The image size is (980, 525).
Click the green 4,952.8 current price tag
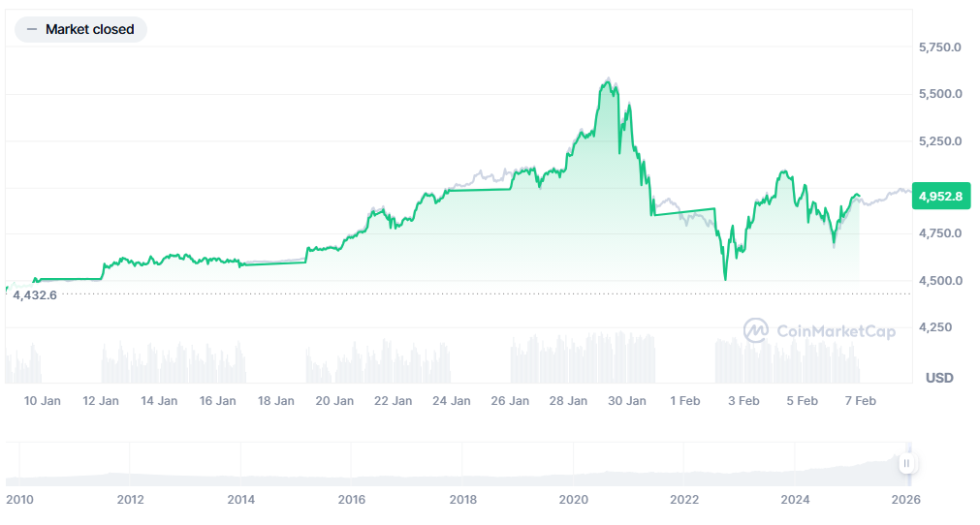pos(940,196)
